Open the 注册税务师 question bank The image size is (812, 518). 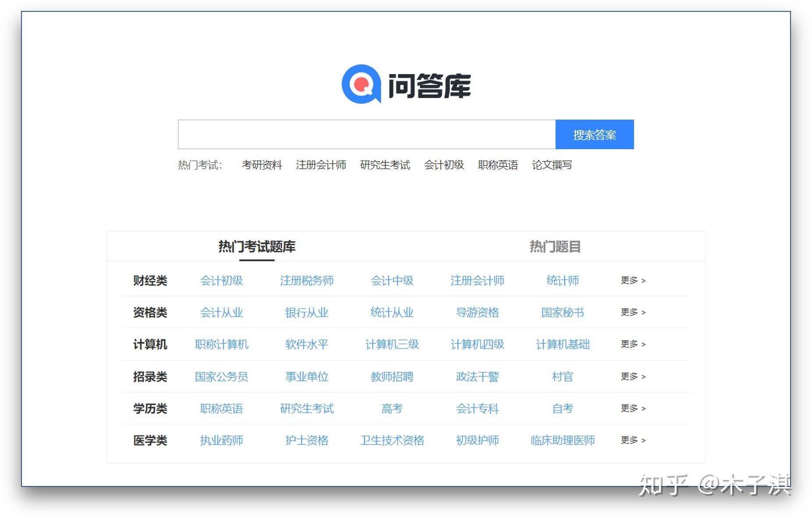coord(306,281)
